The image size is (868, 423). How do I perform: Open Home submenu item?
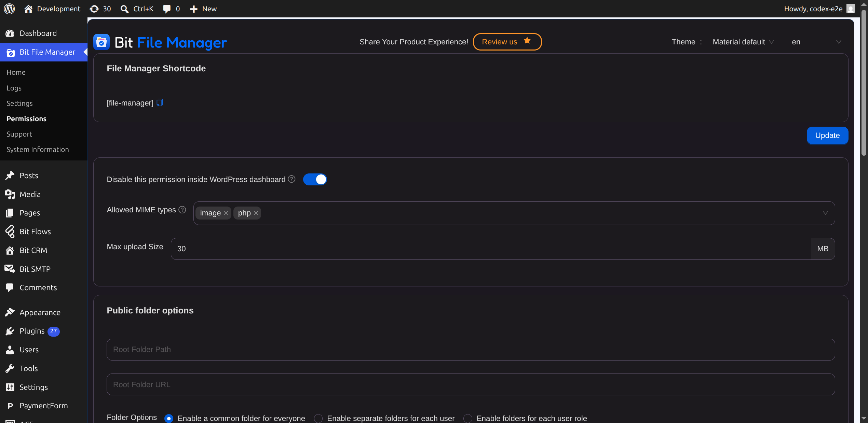click(x=16, y=72)
